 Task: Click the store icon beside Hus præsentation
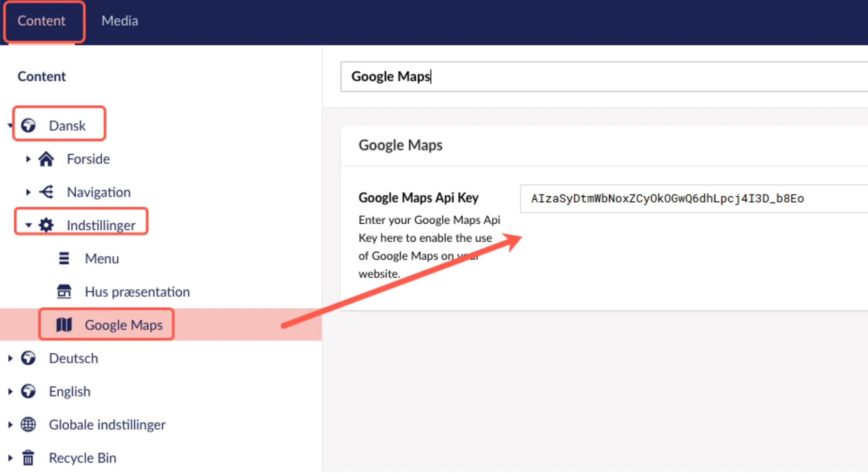(x=64, y=291)
